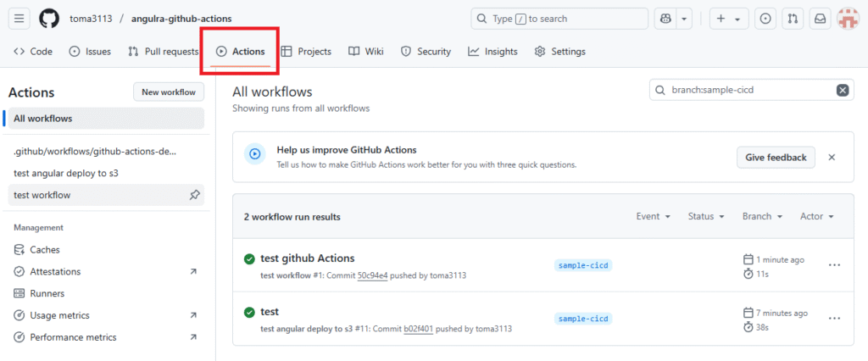Click external link arrow beside Usage metrics
Viewport: 868px width, 361px height.
(193, 315)
